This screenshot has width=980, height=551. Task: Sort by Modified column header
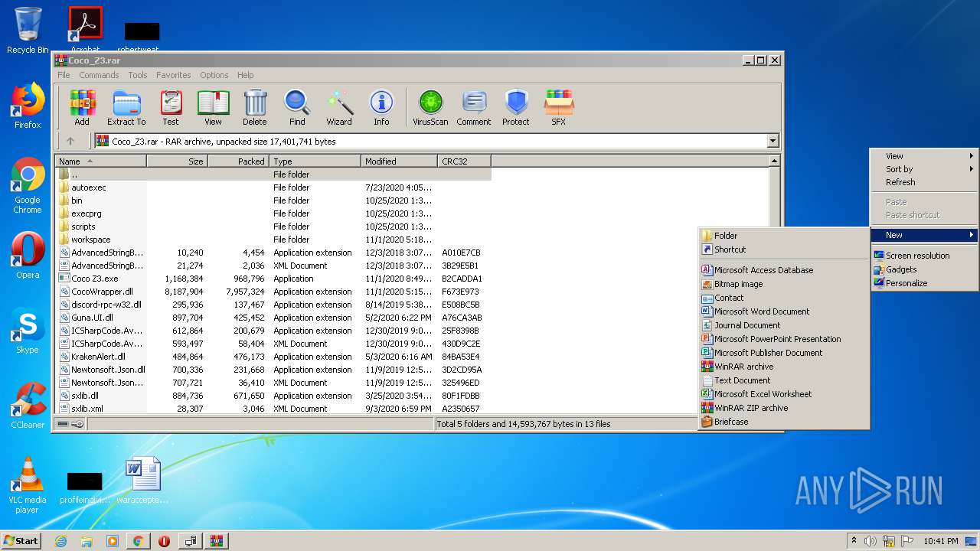400,161
